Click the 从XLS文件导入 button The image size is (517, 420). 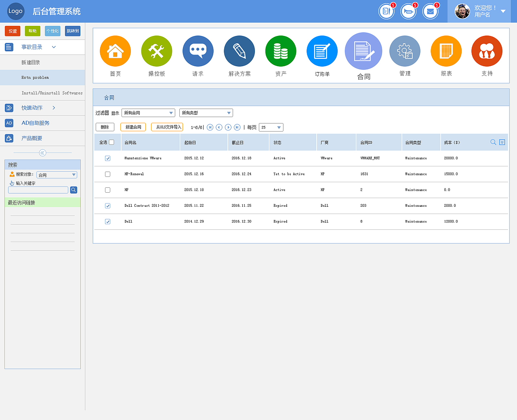point(167,127)
